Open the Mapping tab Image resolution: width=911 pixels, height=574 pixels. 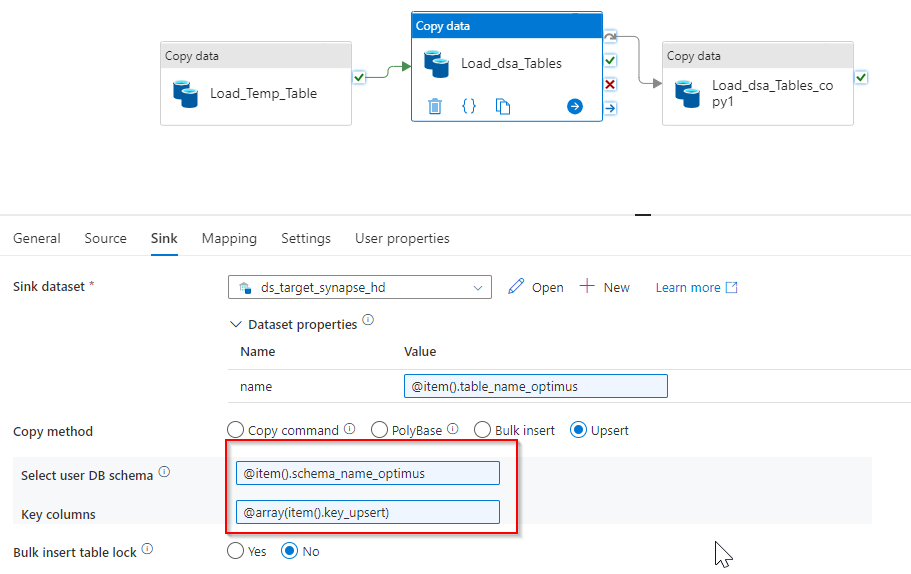[229, 238]
